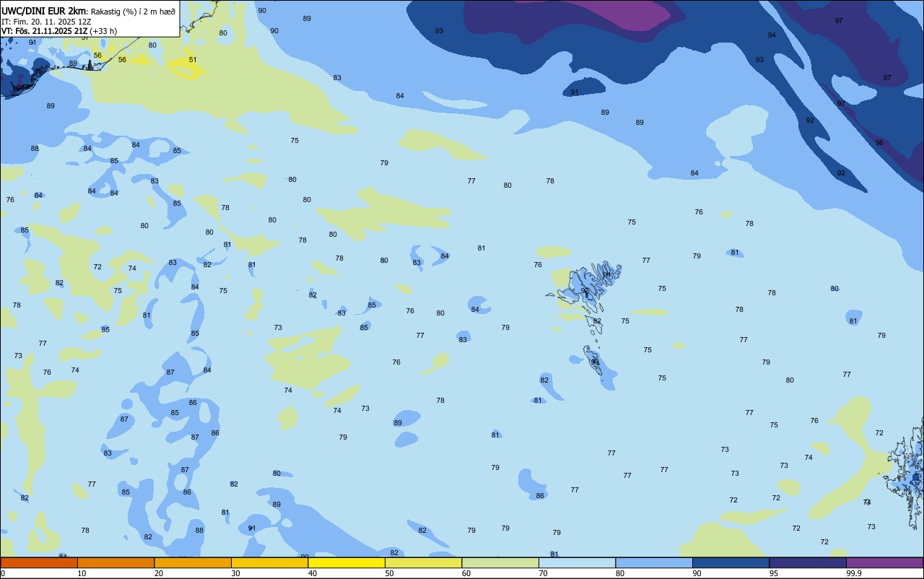Choose the dark blue 90–95 legend swatch
Screen dimensions: 924x579
pos(731,562)
